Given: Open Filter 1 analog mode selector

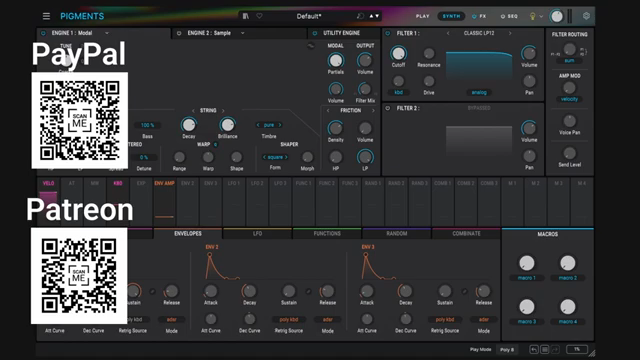Looking at the screenshot, I should point(479,93).
